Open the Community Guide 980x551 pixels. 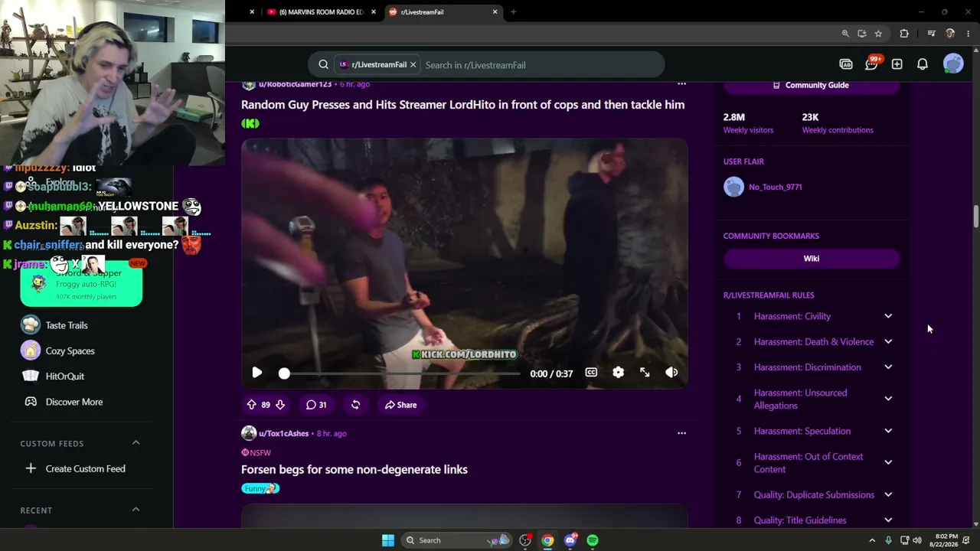811,85
